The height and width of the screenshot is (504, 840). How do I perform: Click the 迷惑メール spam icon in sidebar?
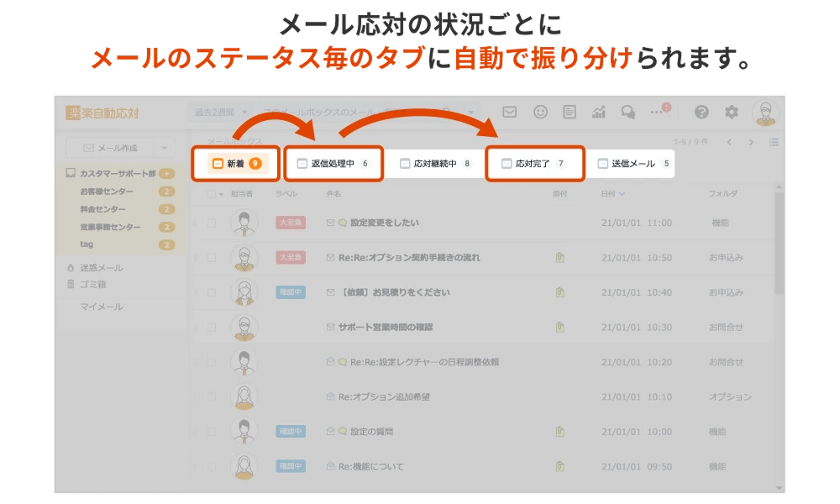point(71,267)
